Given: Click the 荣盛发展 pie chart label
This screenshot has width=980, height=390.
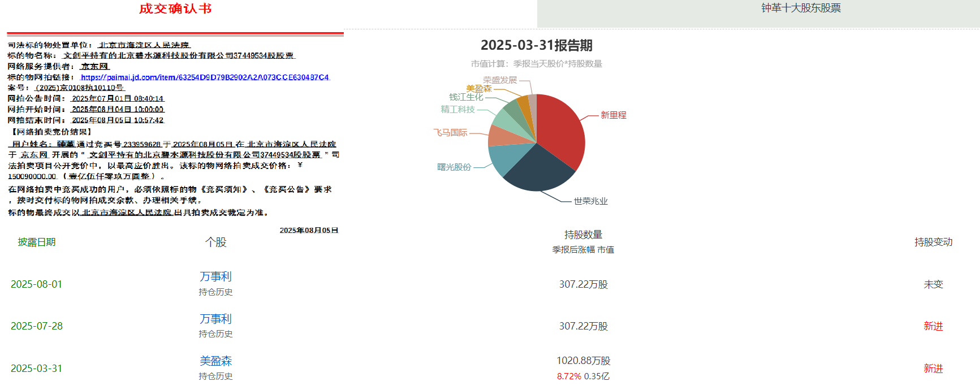Looking at the screenshot, I should click(x=500, y=80).
